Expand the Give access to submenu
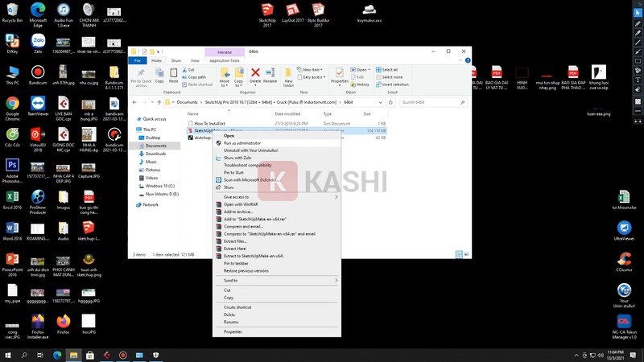 tap(275, 197)
